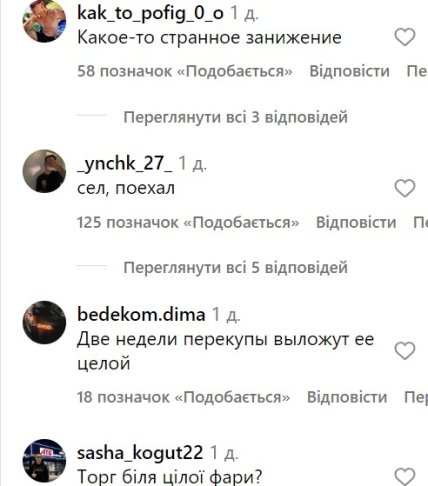Like the _ynchk_27_ comment heart icon
Image resolution: width=428 pixels, height=486 pixels.
tap(405, 188)
